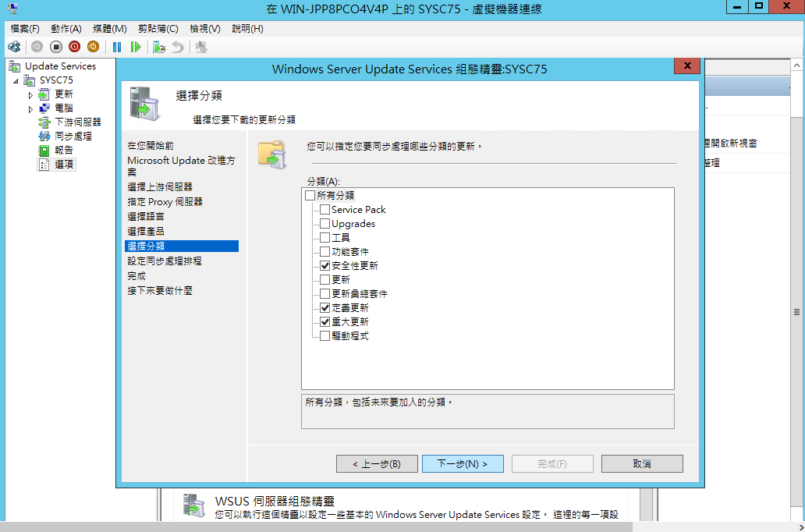Click the Turn Off virtual machine icon
The width and height of the screenshot is (805, 532).
pyautogui.click(x=56, y=48)
